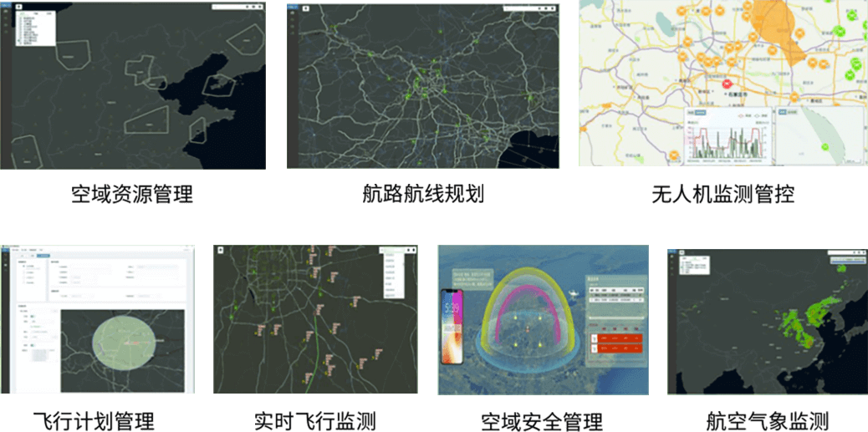
Task: Toggle the first checkbox in the airspace layer list
Action: pos(20,18)
